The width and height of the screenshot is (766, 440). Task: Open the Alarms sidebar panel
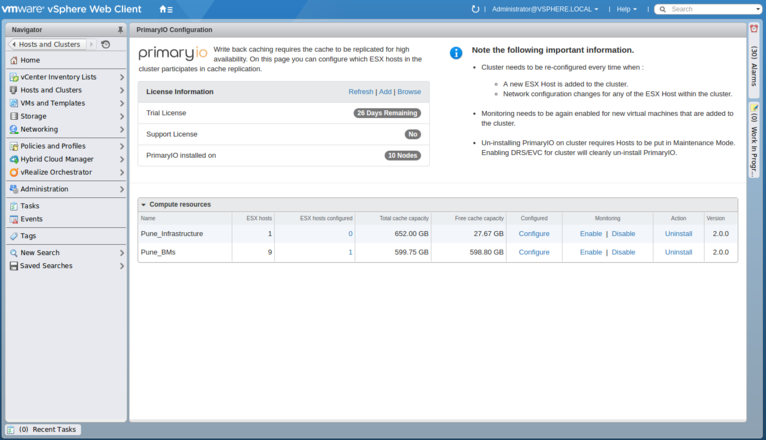click(754, 60)
